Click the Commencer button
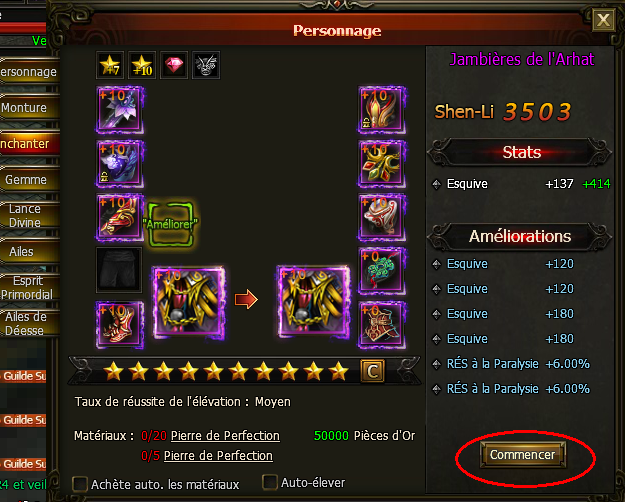 pos(523,455)
